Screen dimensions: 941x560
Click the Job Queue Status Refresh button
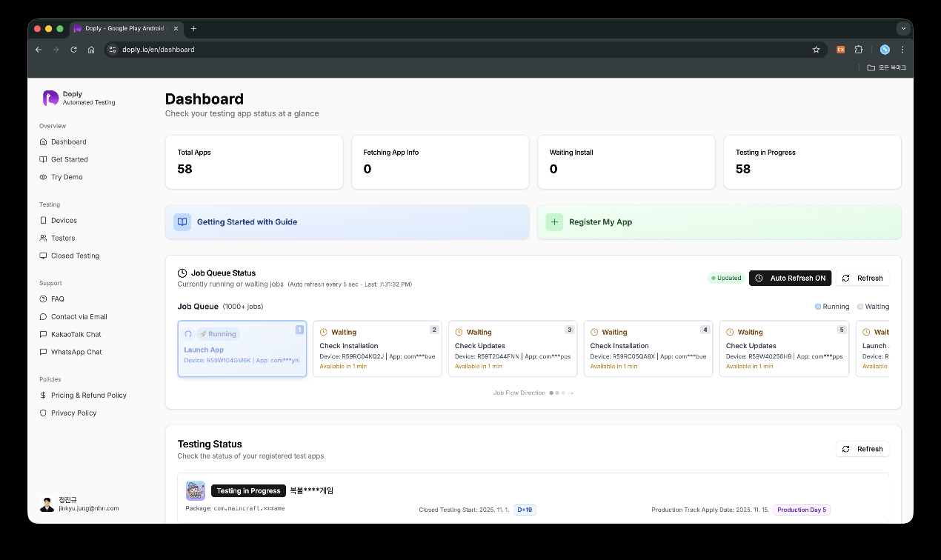tap(862, 278)
